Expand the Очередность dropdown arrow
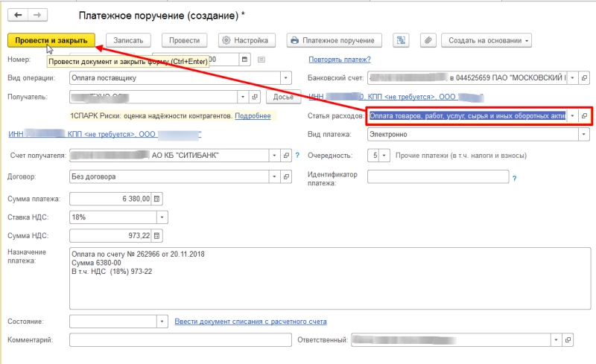 384,156
